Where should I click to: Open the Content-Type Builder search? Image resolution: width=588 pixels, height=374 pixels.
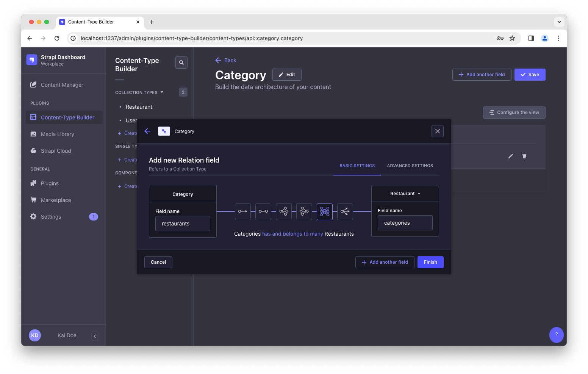pos(181,62)
